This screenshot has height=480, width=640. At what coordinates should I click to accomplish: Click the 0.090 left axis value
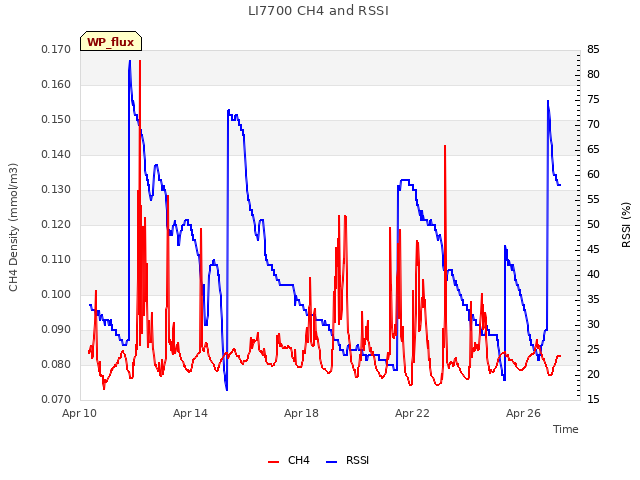coord(56,329)
